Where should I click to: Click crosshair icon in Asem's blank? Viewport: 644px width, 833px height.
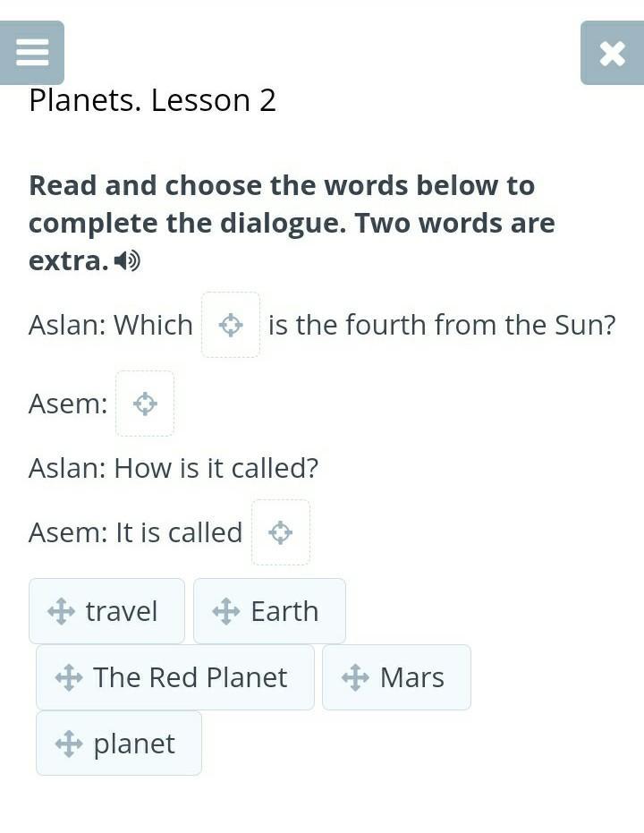tap(145, 404)
